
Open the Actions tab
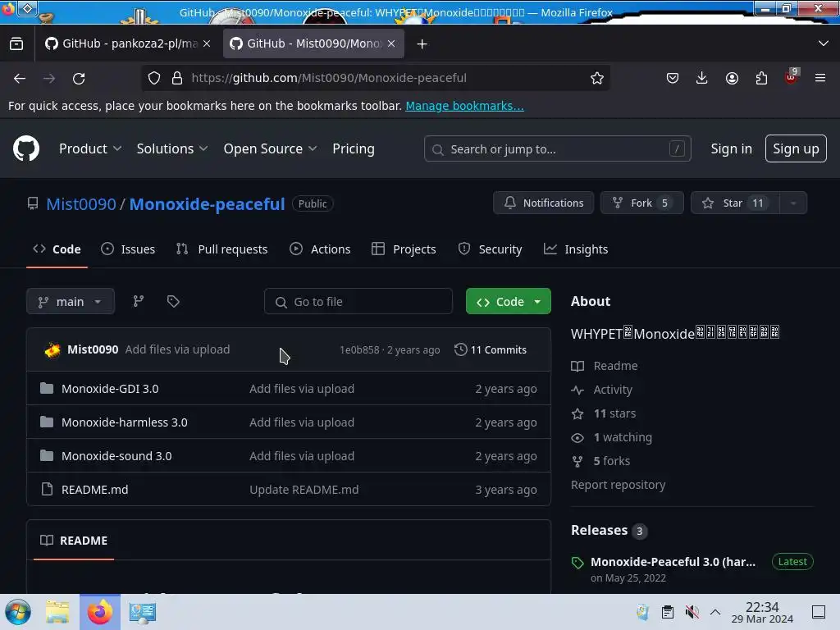pyautogui.click(x=320, y=249)
